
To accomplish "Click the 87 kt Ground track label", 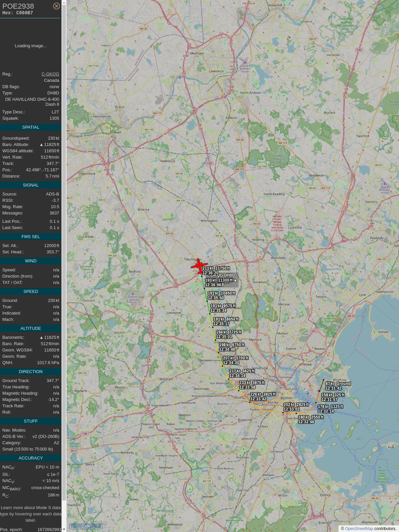I will pos(338,386).
